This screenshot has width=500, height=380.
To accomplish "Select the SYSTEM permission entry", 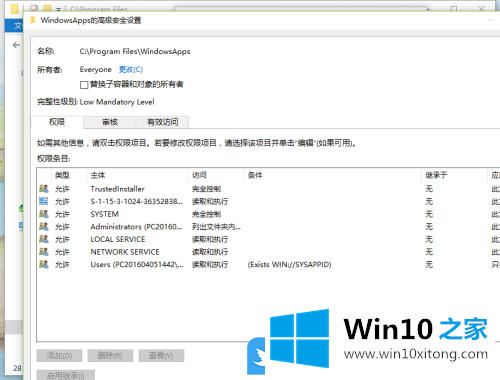I will [x=268, y=214].
